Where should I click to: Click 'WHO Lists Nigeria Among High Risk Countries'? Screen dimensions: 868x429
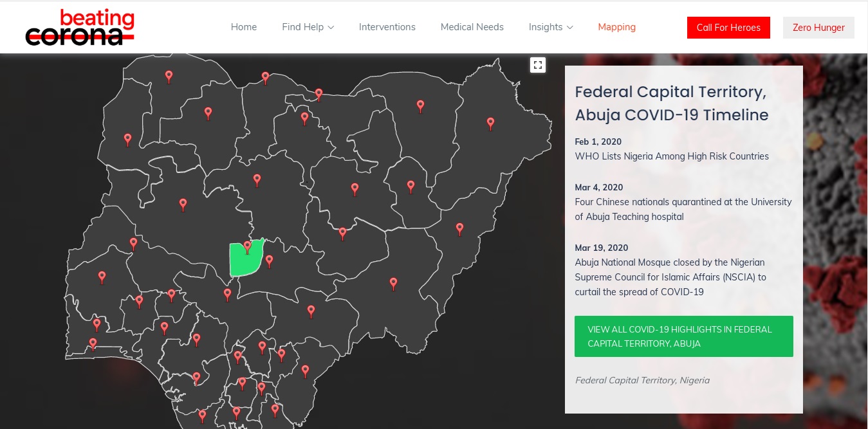(x=672, y=156)
